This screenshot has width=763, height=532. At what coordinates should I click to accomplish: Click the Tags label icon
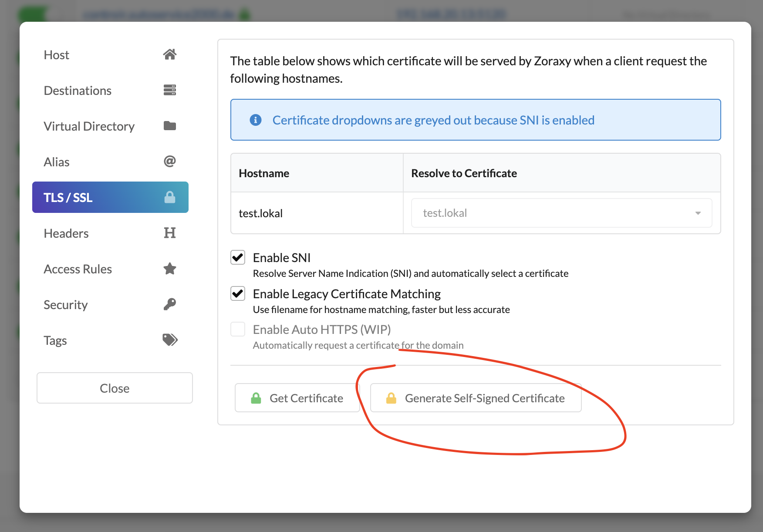coord(170,340)
